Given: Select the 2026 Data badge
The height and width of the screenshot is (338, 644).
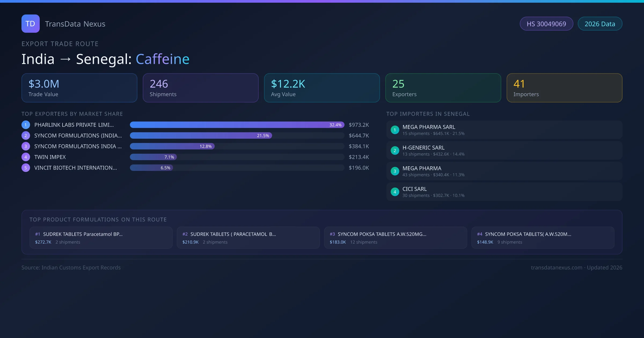Looking at the screenshot, I should pos(600,24).
